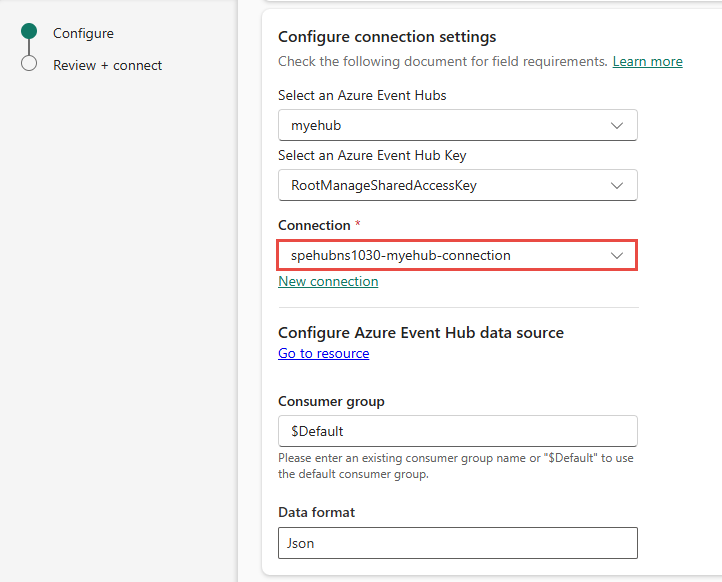Viewport: 722px width, 582px height.
Task: Click the chevron beside RootManageSharedAccessKey
Action: click(x=617, y=185)
